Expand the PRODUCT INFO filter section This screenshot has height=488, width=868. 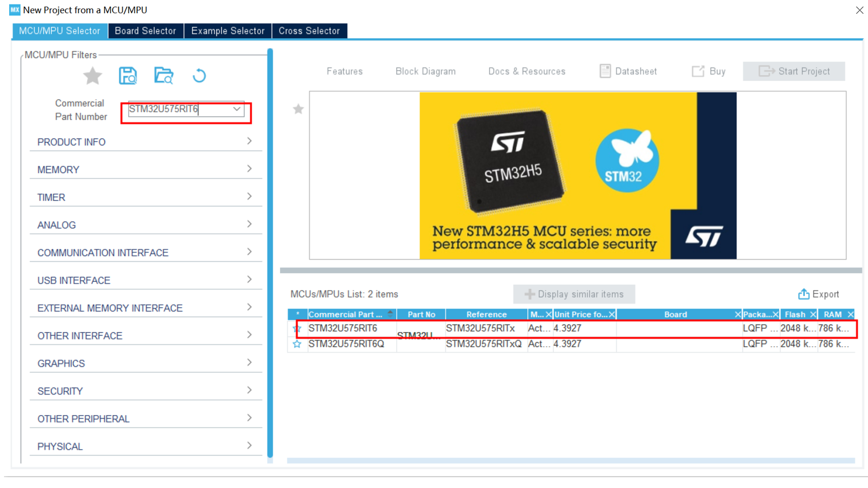point(146,142)
